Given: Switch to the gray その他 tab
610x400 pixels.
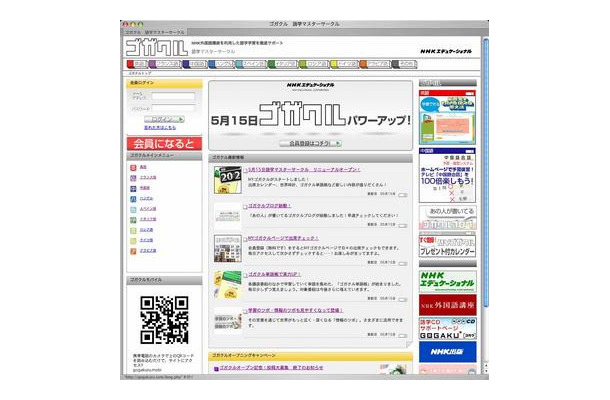Looking at the screenshot, I should (x=405, y=64).
